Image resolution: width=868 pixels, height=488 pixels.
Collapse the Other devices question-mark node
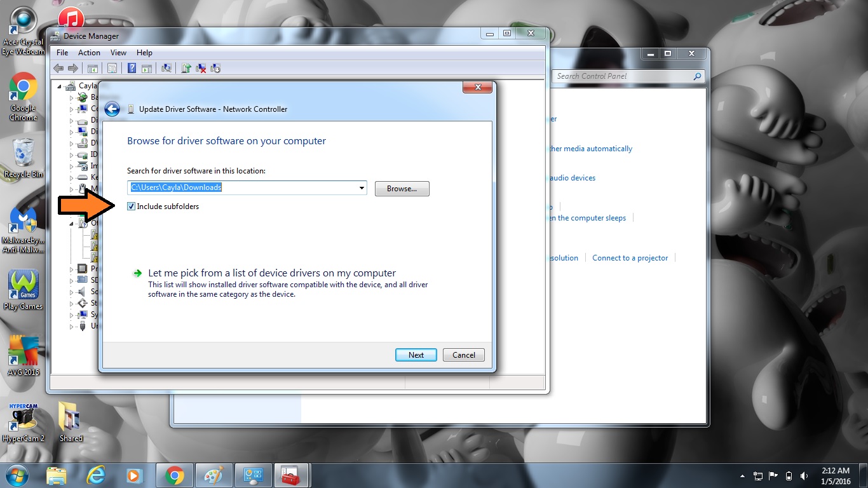[x=72, y=223]
